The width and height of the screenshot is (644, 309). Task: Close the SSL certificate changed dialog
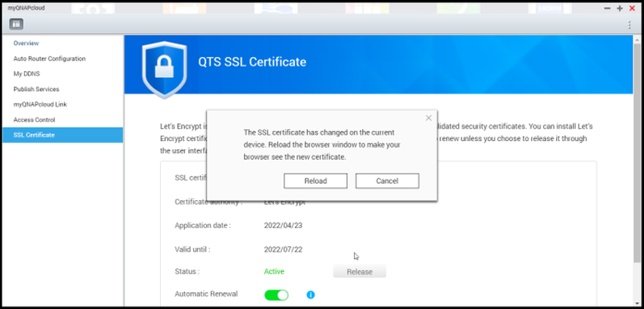428,118
